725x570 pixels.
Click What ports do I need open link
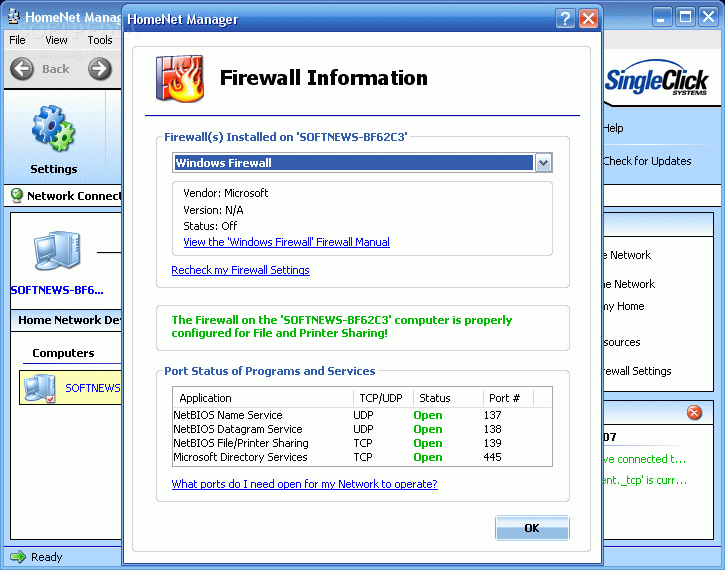coord(304,484)
